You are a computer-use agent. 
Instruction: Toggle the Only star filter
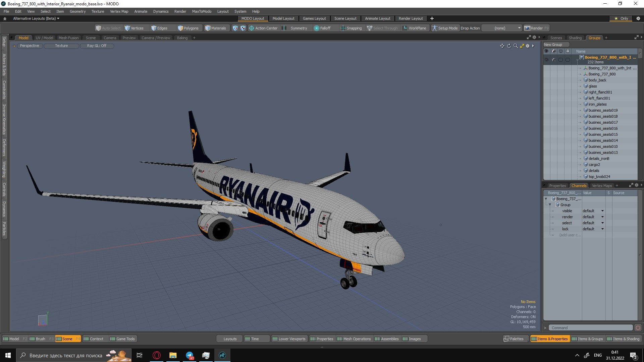coord(621,18)
